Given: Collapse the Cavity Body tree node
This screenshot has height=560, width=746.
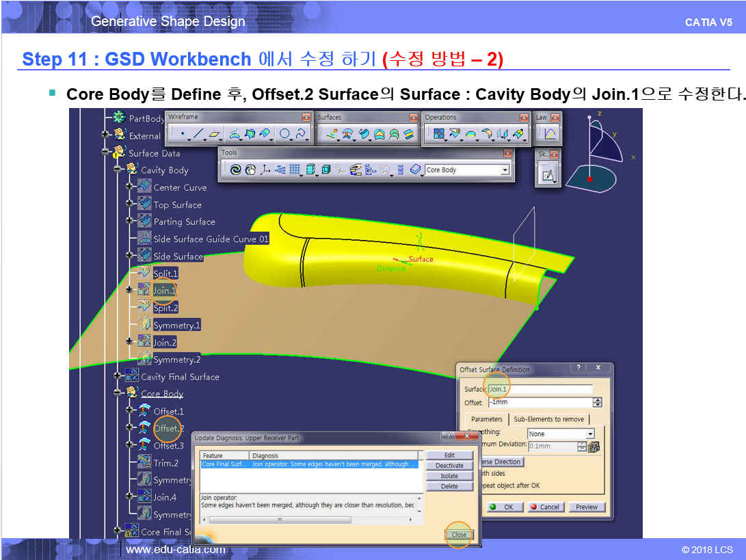Looking at the screenshot, I should (118, 170).
